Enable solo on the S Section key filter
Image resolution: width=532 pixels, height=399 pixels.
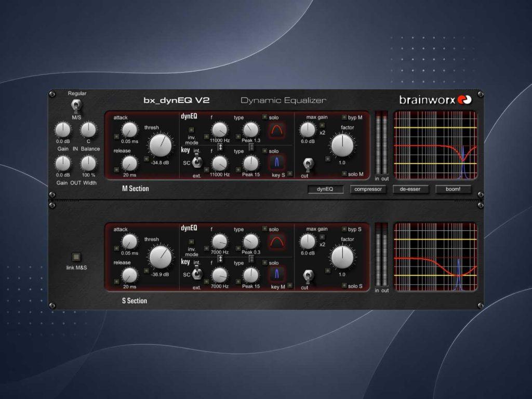pyautogui.click(x=265, y=262)
